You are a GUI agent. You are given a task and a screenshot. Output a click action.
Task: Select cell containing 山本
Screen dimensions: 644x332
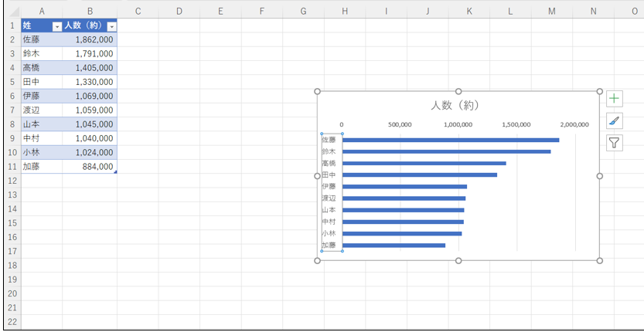click(x=42, y=124)
